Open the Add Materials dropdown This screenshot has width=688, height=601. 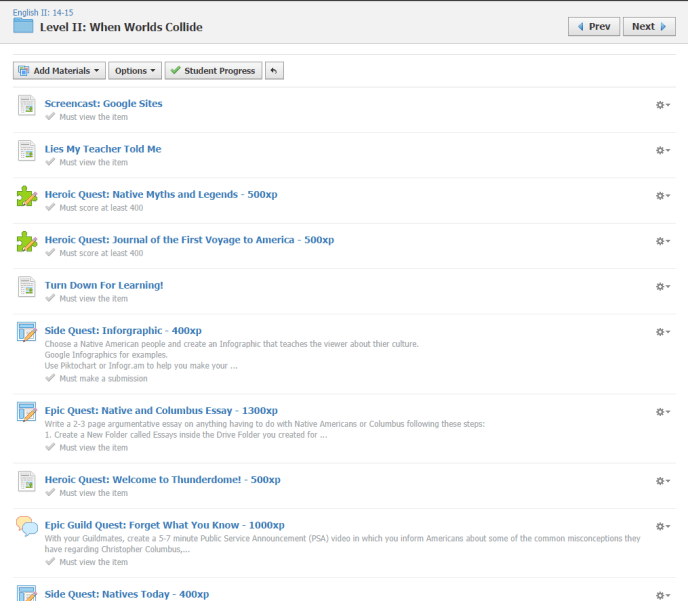[59, 71]
